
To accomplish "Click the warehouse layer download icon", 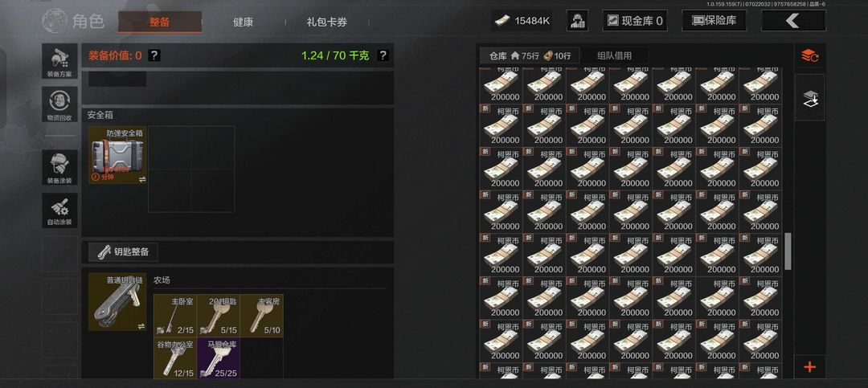I will [x=810, y=97].
